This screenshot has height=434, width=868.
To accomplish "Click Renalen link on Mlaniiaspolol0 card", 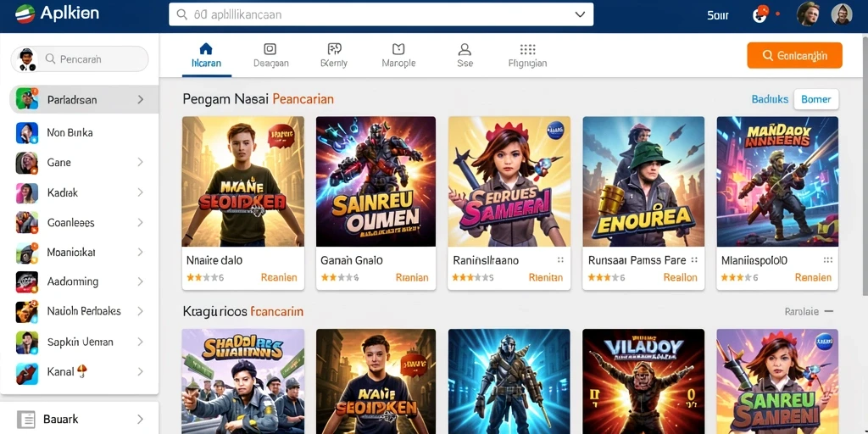I will pos(813,277).
